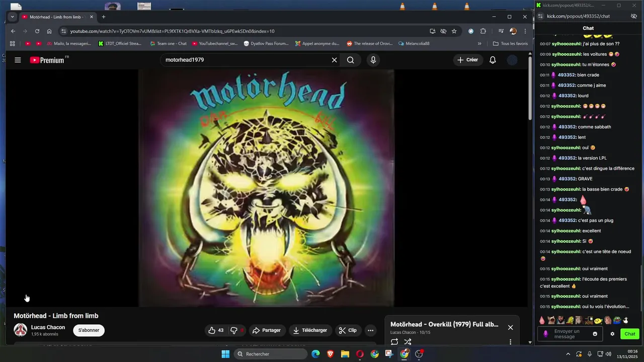Open Microsoft Edge from the taskbar
Viewport: 644px width, 362px height.
point(315,354)
